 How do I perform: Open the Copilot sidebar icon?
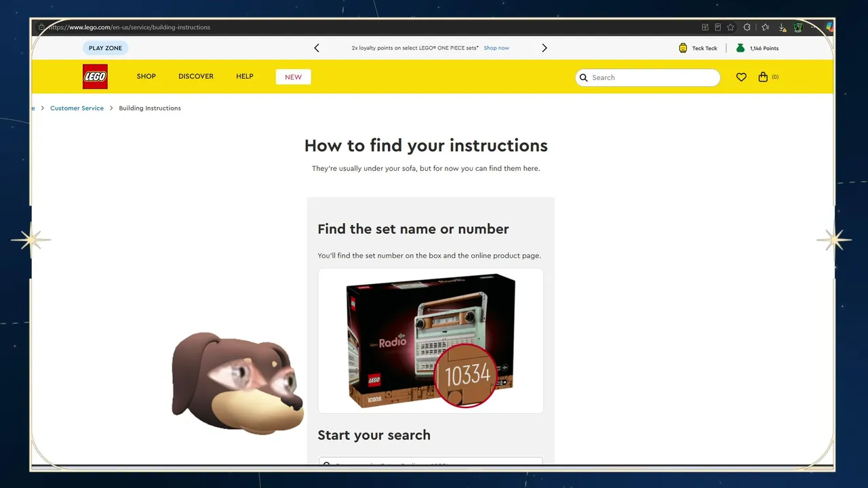(829, 28)
